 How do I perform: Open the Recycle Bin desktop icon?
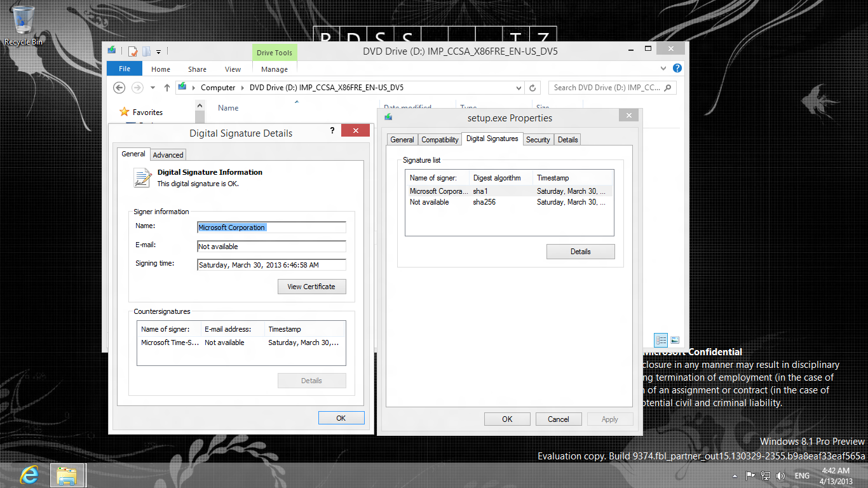[23, 25]
